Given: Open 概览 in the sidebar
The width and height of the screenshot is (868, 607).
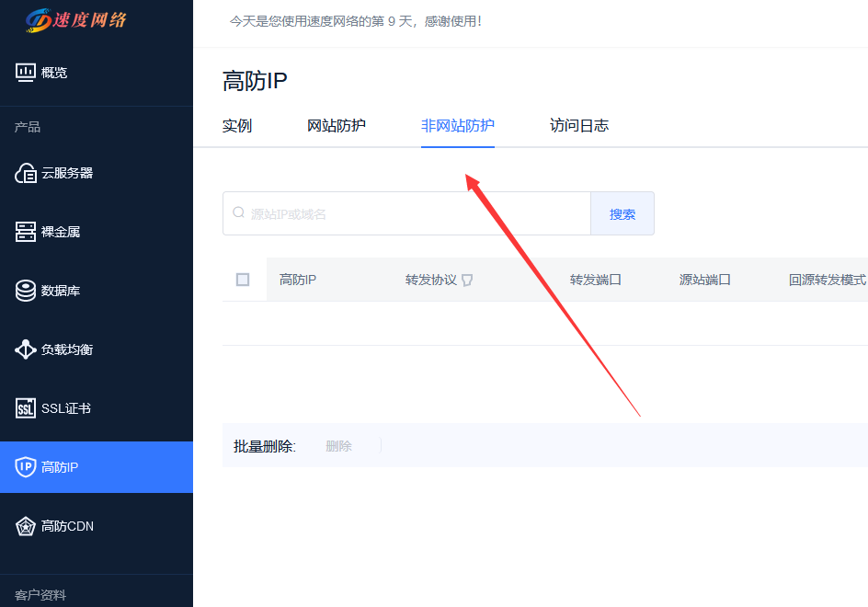Looking at the screenshot, I should (x=97, y=73).
